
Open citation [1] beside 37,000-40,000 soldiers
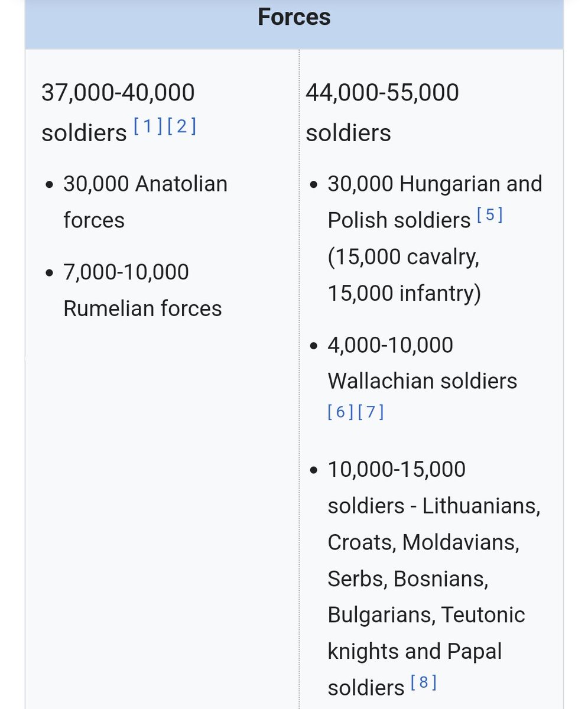tap(148, 126)
